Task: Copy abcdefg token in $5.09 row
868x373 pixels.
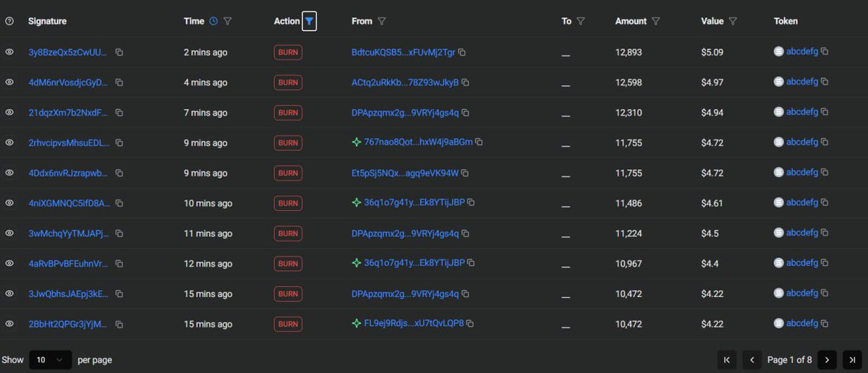Action: coord(825,51)
